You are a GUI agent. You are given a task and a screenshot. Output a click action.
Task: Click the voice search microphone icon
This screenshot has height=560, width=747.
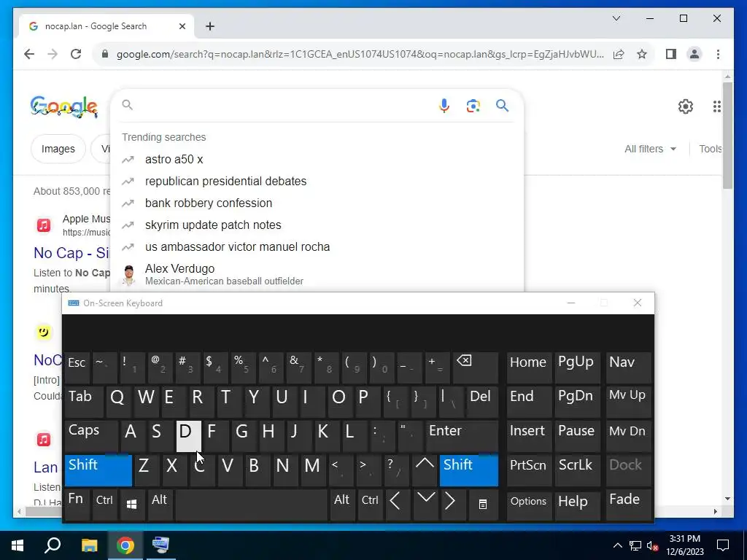[444, 105]
